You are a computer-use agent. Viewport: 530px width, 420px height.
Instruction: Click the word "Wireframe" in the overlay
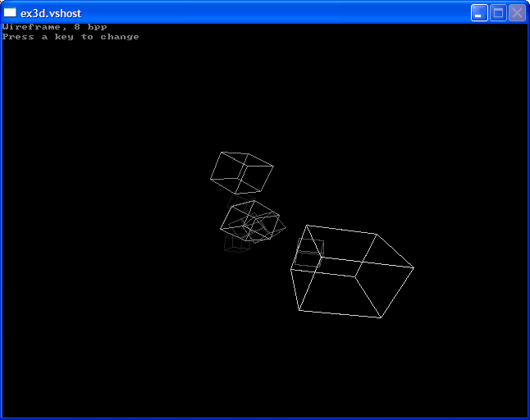click(31, 27)
